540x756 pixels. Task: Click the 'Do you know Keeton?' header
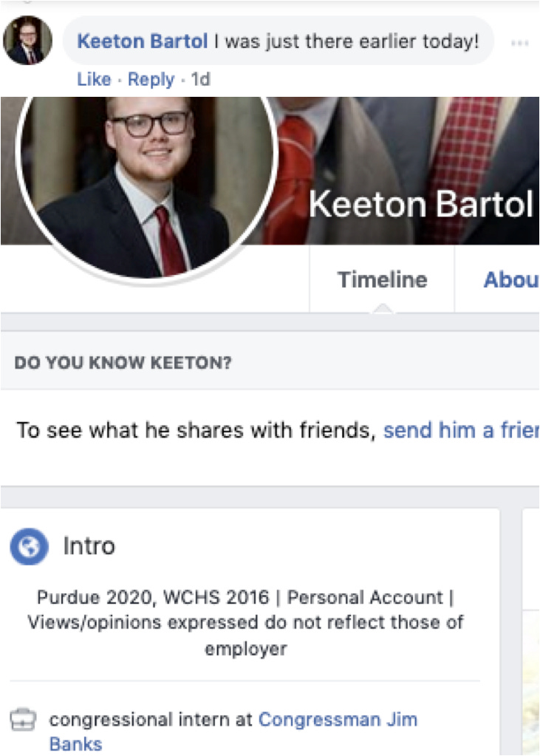(x=123, y=363)
